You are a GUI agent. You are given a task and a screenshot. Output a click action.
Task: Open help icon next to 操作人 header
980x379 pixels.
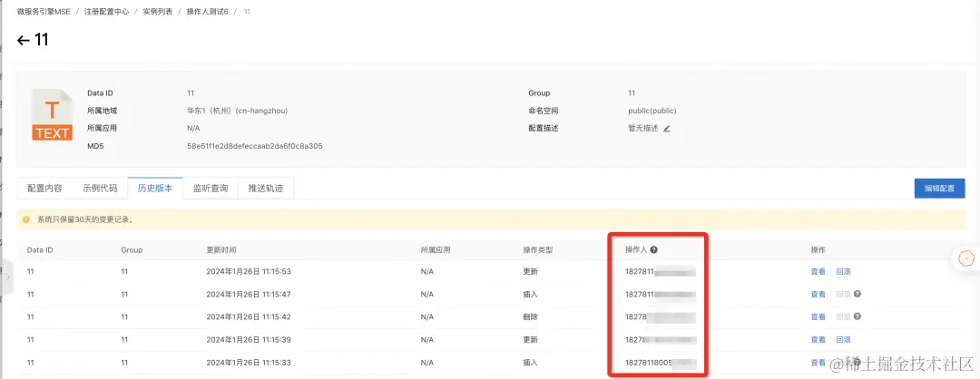(653, 249)
